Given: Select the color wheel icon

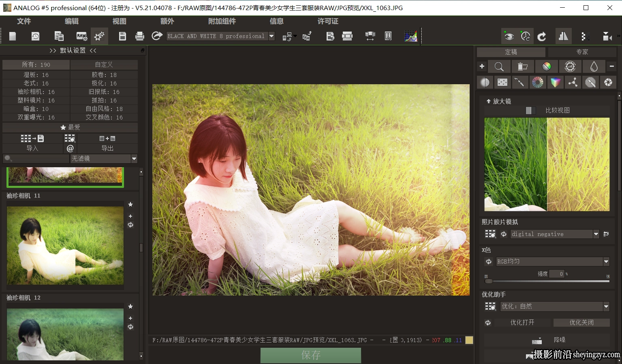Looking at the screenshot, I should click(538, 83).
